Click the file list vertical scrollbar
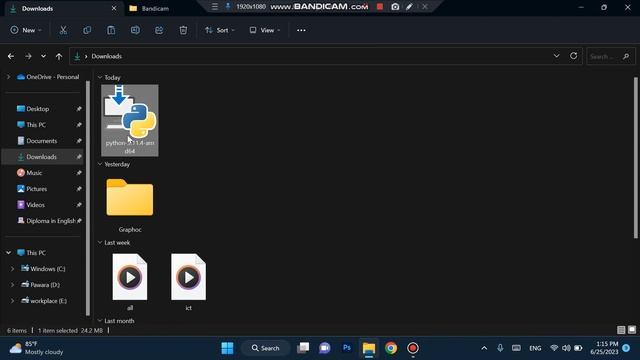Screen dimensions: 640x360 (x=635, y=158)
